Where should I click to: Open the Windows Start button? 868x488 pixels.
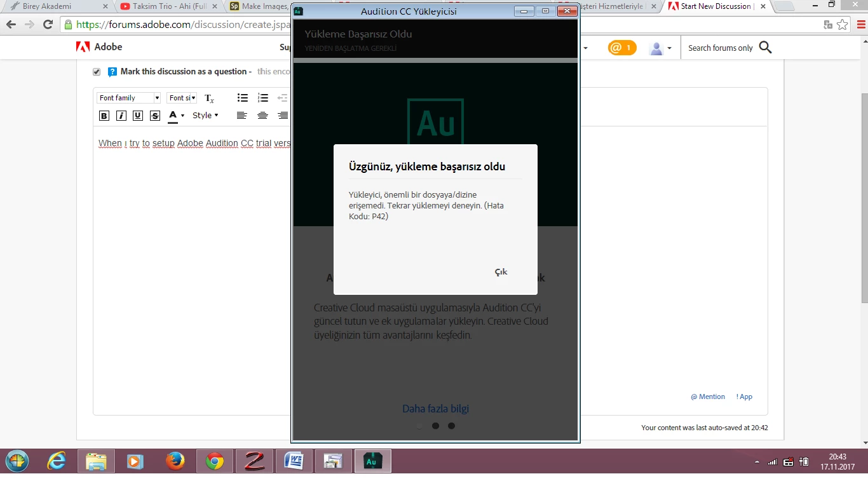17,461
